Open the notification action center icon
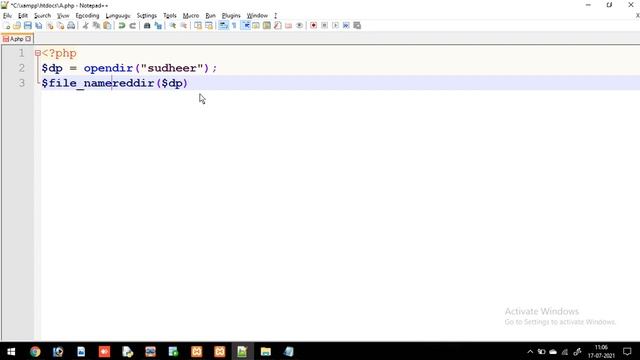This screenshot has width=640, height=360. coord(627,351)
